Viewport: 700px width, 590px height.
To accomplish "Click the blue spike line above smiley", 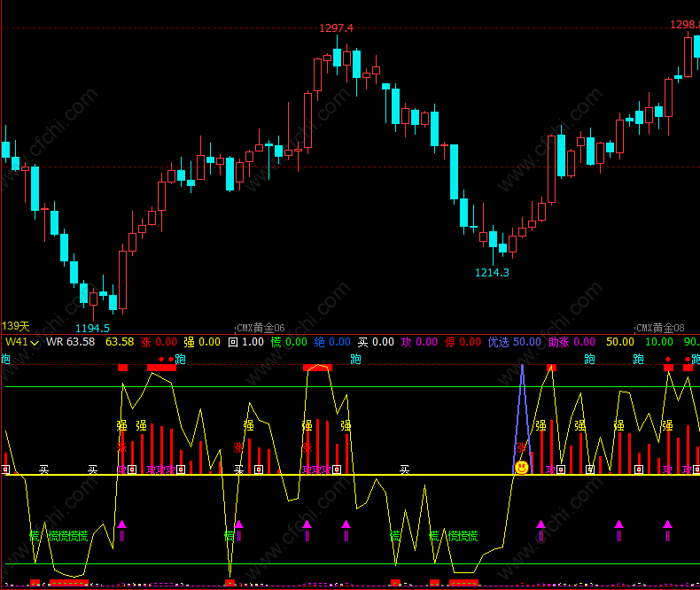I will coord(522,415).
